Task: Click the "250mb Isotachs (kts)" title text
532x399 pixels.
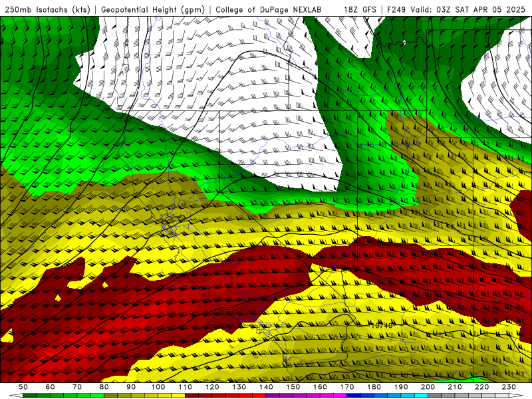Action: (48, 9)
